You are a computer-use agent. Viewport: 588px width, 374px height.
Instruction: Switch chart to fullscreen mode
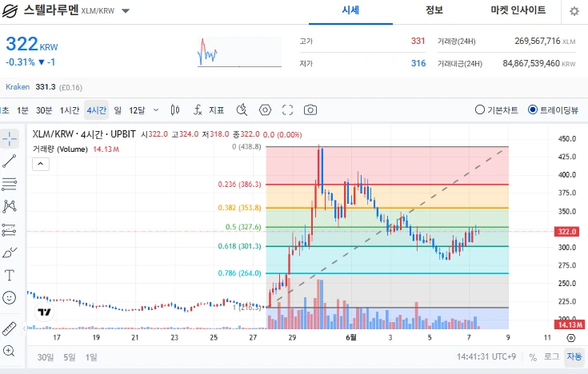tap(288, 110)
